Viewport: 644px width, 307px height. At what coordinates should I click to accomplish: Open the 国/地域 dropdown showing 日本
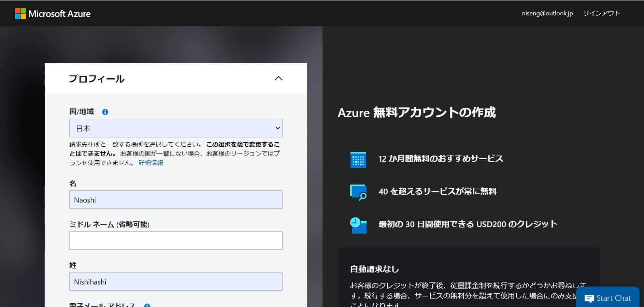176,128
